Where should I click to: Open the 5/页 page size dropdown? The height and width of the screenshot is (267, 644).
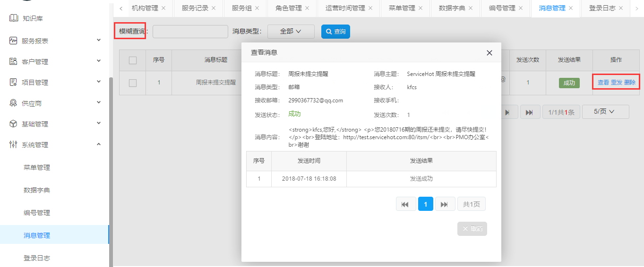point(605,112)
